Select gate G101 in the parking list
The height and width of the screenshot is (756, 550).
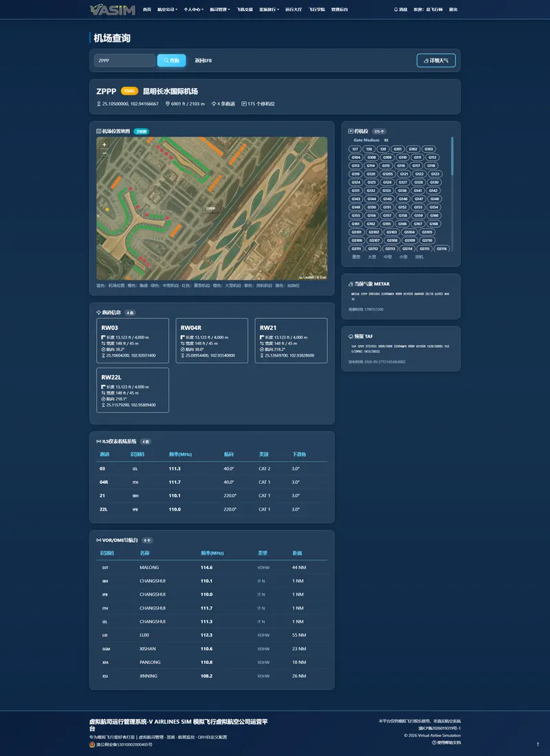point(397,149)
